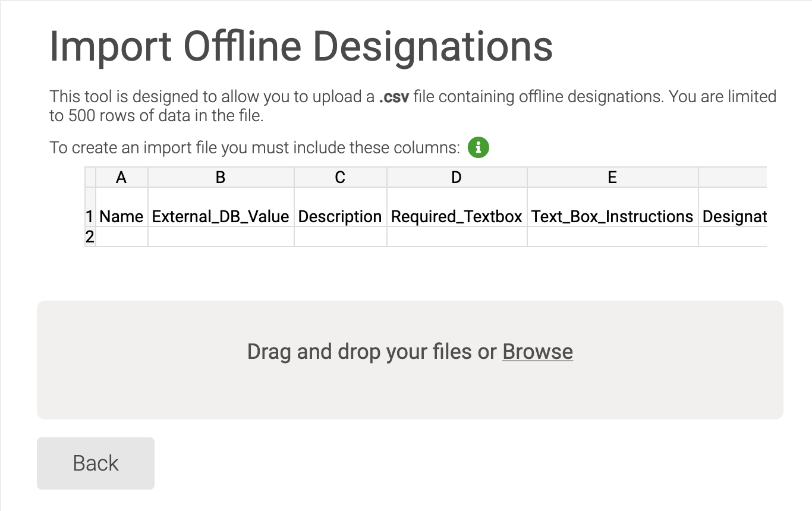The height and width of the screenshot is (511, 812).
Task: Click the empty cell below Name
Action: 121,236
